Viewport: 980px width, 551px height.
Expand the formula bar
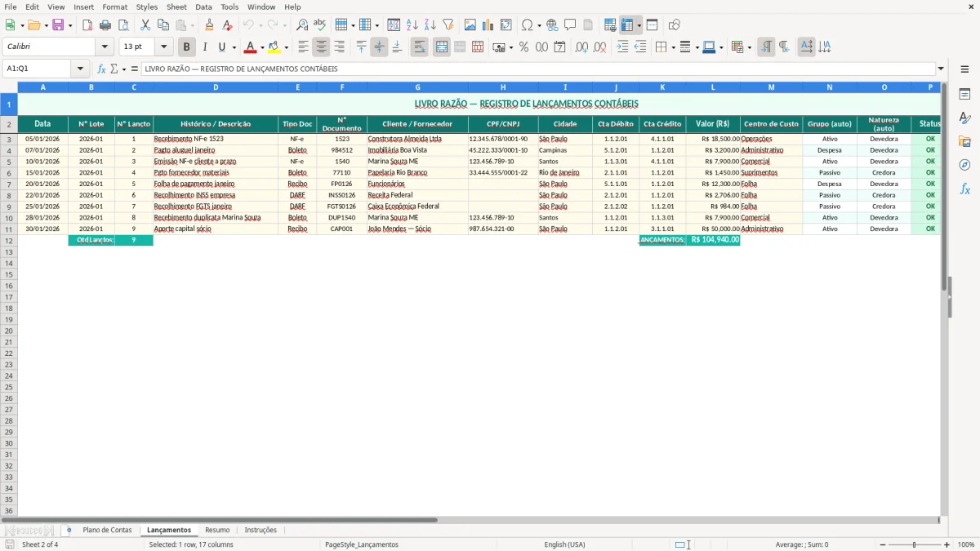[x=941, y=69]
